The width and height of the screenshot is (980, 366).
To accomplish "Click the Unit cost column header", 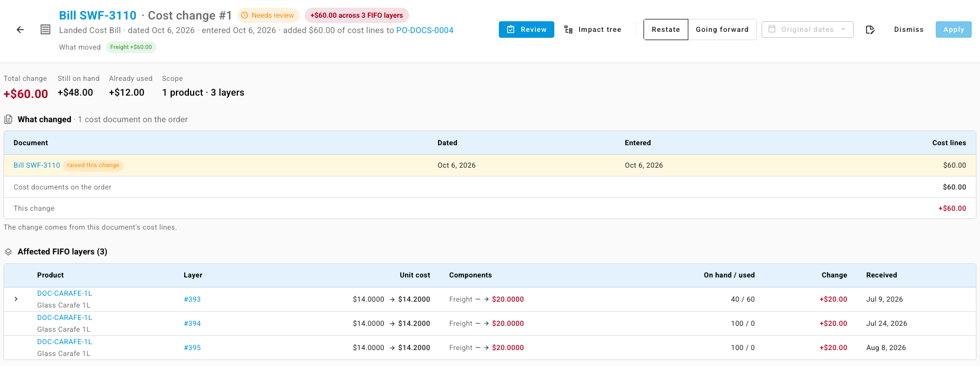I will click(x=415, y=275).
